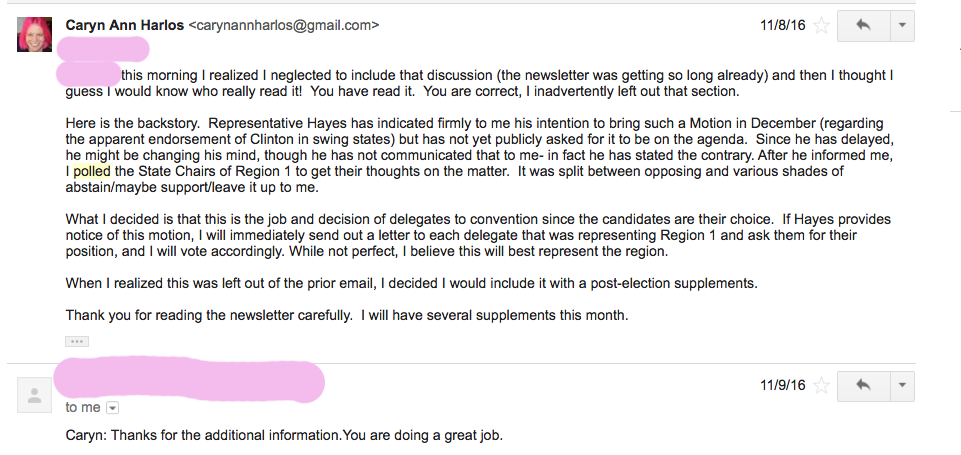
Task: Expand trimmed content ellipsis button
Action: pos(77,341)
